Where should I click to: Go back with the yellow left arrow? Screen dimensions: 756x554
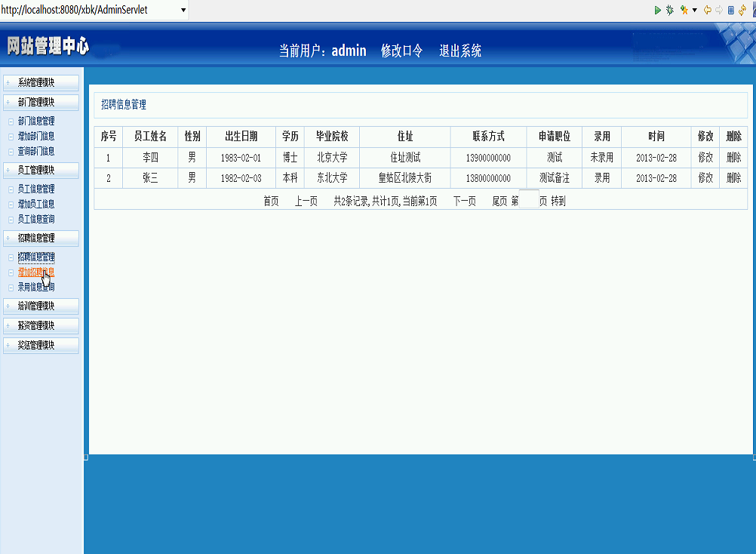pos(707,10)
